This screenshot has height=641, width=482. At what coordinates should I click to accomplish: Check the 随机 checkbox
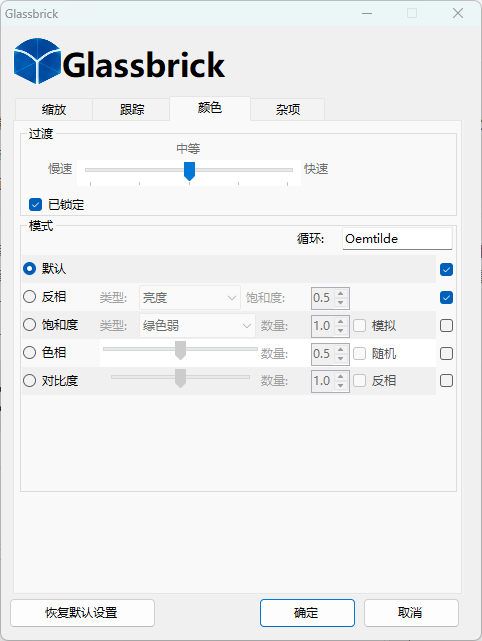coord(359,353)
